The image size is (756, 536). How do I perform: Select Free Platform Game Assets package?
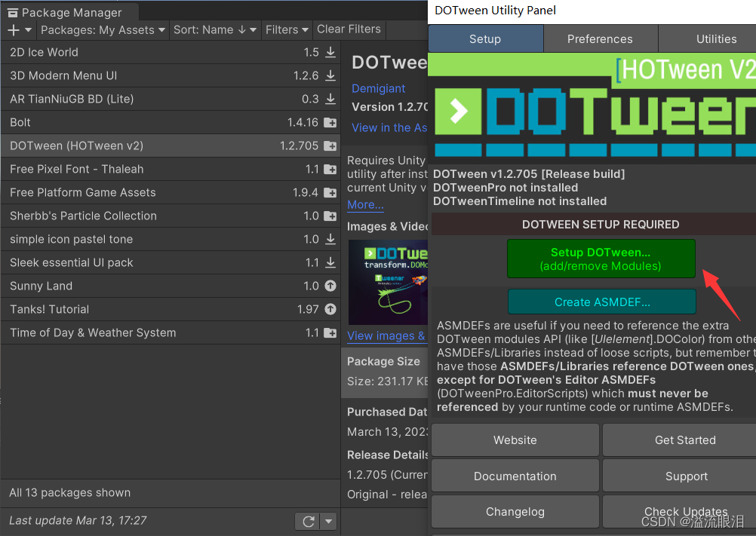pos(171,193)
